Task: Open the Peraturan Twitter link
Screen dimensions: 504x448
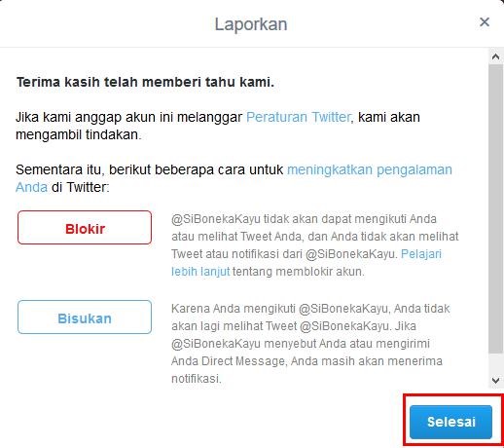Action: point(299,117)
